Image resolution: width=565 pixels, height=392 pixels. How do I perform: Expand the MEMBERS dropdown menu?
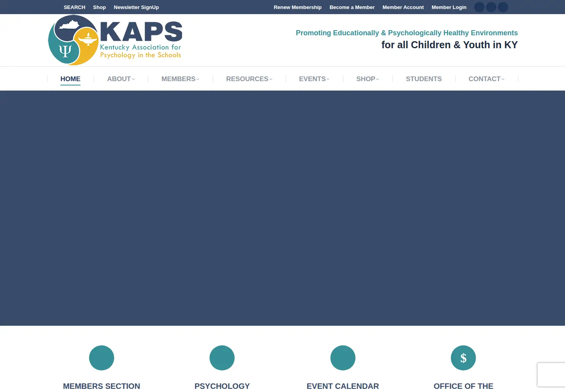(180, 79)
